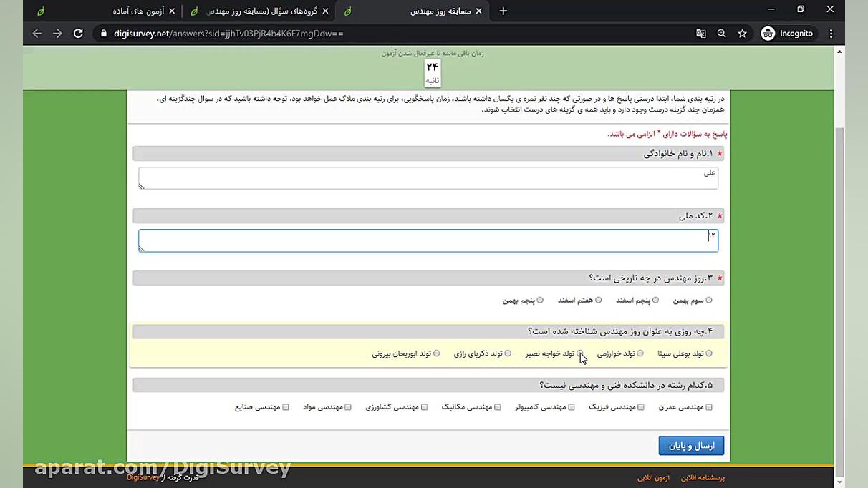868x488 pixels.
Task: Select the مهندسی عمران checkbox
Action: click(708, 406)
